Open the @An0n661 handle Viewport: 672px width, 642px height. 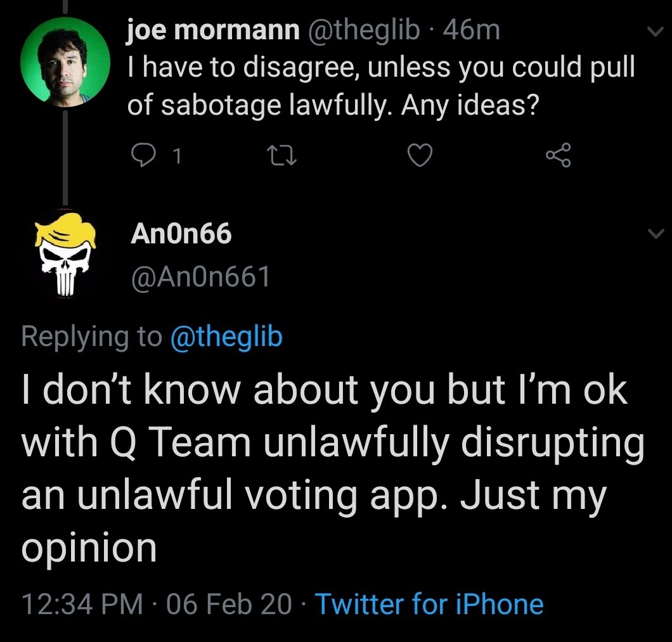(x=199, y=276)
